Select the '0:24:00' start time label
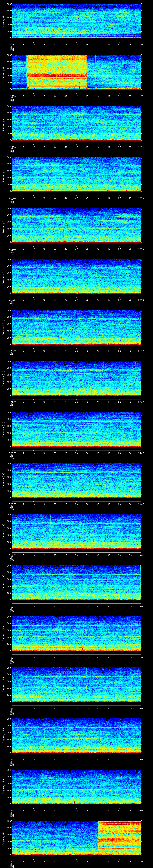The width and height of the screenshot is (153, 868). [12, 555]
